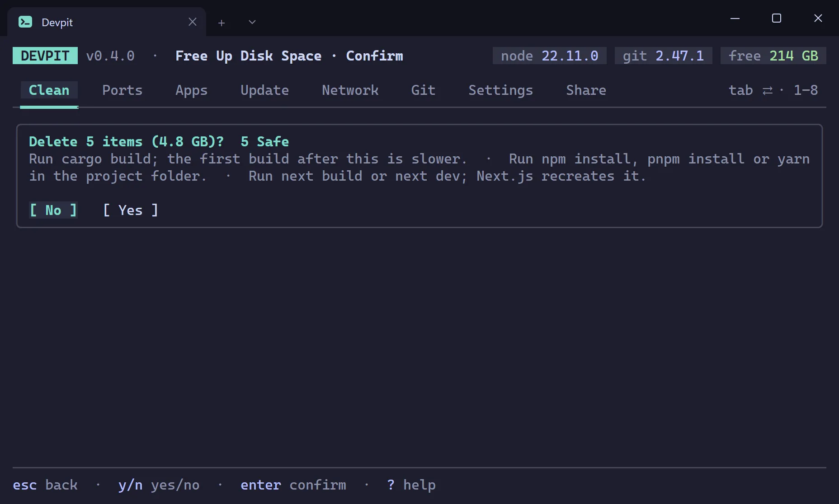The width and height of the screenshot is (839, 504).
Task: Click the '? help' footer hint
Action: point(411,485)
